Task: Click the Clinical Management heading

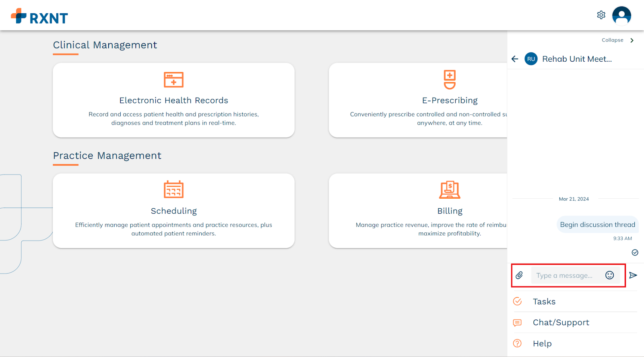Action: point(105,45)
